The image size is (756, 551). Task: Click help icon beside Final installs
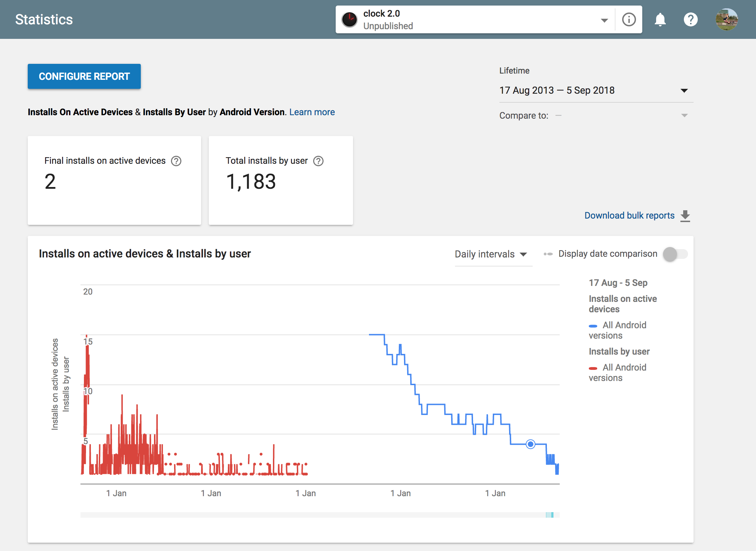coord(176,161)
